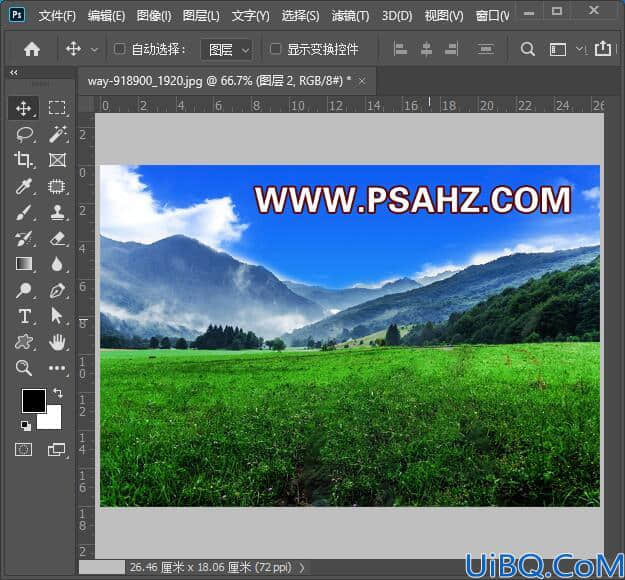Click the Share icon in options bar
Viewport: 625px width, 580px height.
pyautogui.click(x=602, y=49)
